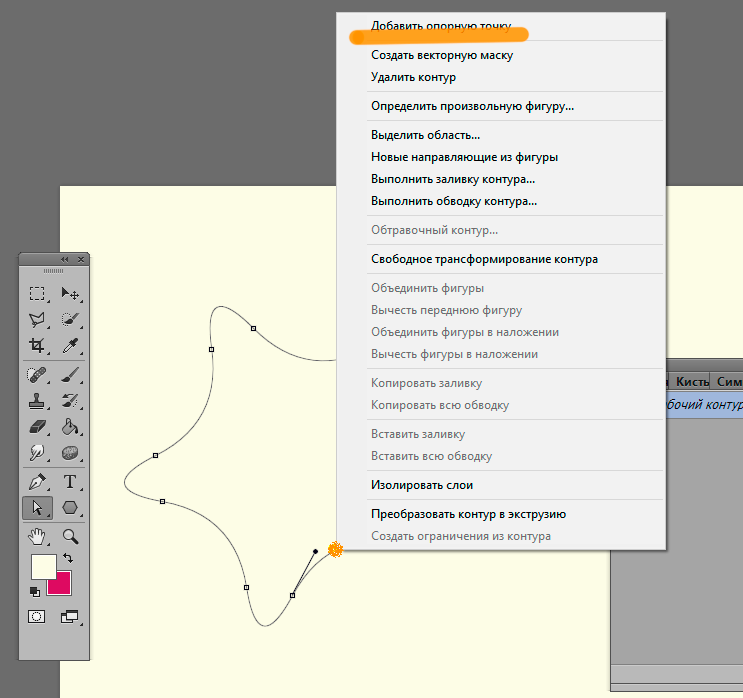Select the Pen tool

click(x=37, y=482)
